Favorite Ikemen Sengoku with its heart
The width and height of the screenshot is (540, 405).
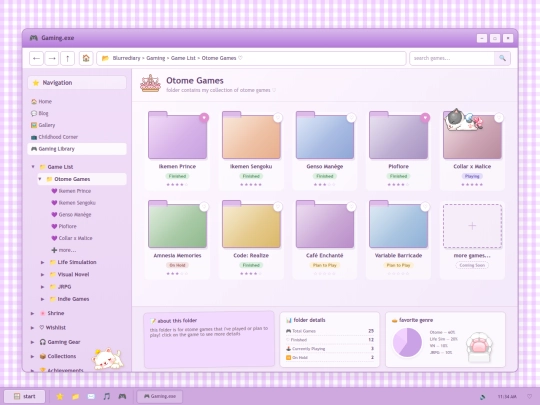point(278,117)
